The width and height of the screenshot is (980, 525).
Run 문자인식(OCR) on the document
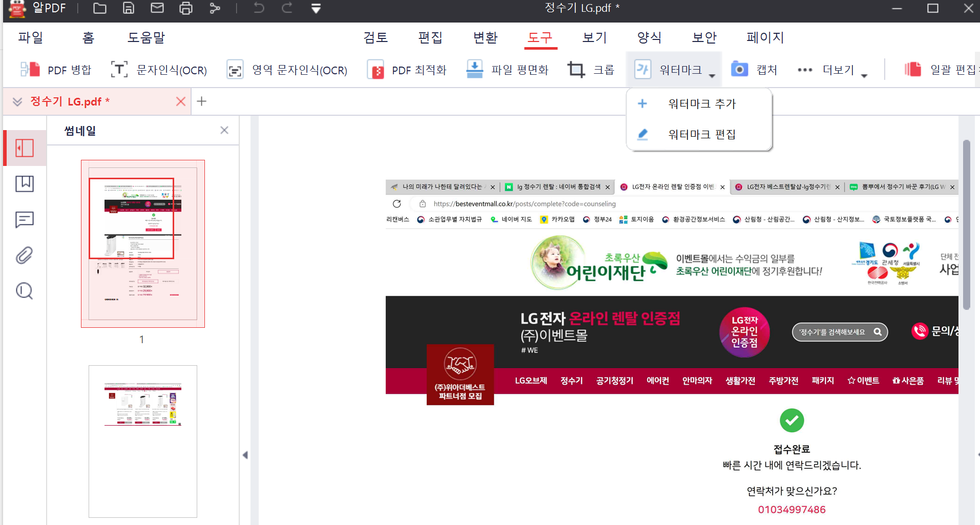click(x=159, y=70)
